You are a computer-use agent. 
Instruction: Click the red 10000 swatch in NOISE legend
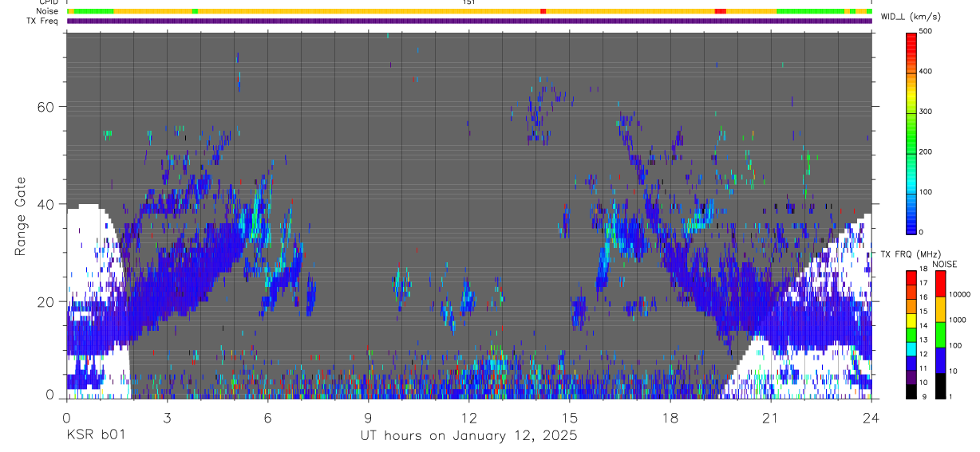click(x=940, y=284)
